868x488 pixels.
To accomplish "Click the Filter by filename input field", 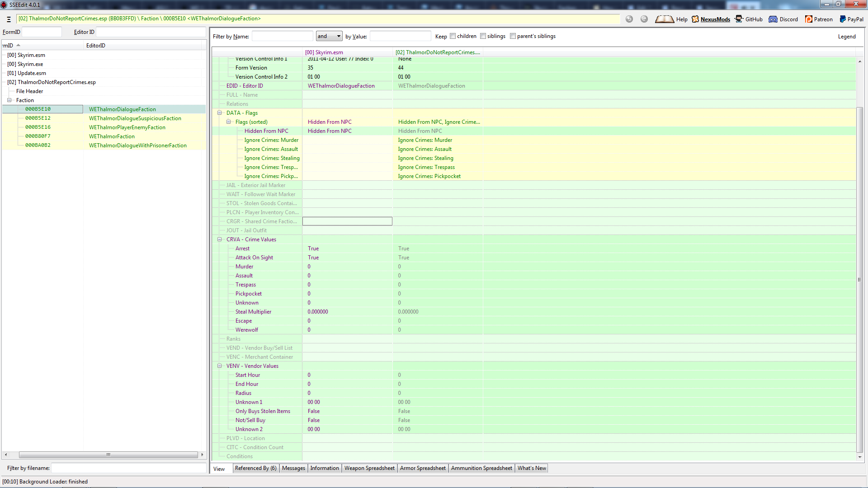I will (129, 468).
